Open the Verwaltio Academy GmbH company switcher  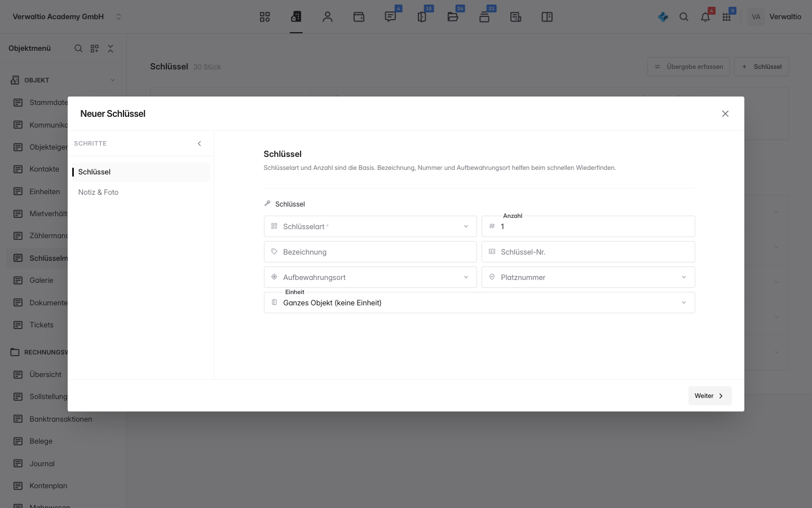coord(67,17)
